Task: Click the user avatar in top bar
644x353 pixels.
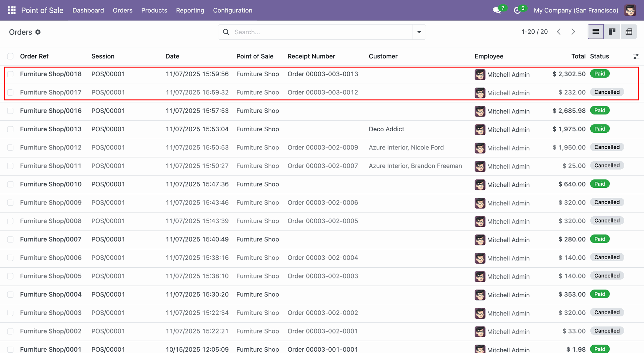Action: click(x=630, y=10)
